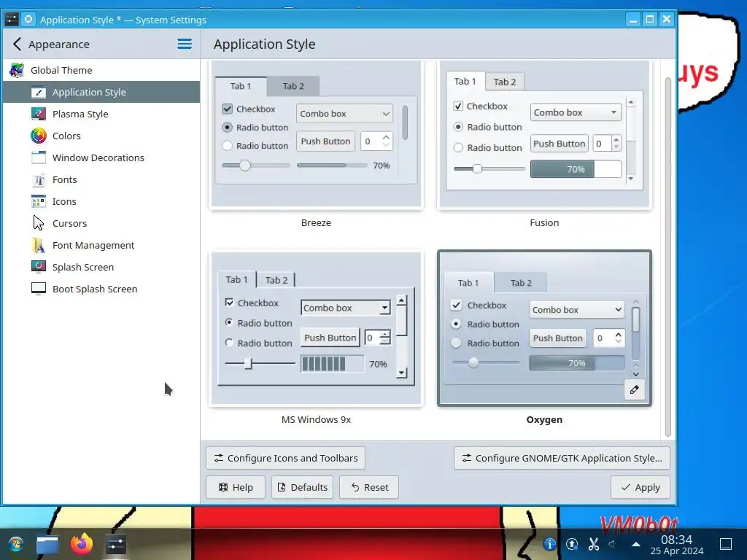747x560 pixels.
Task: Switch to Tab 2 in Breeze preview
Action: 293,86
